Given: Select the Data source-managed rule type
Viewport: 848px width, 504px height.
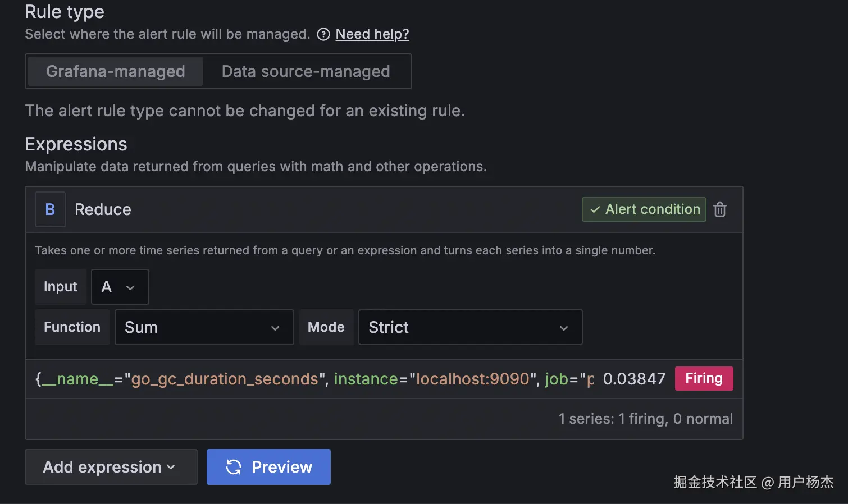Looking at the screenshot, I should 306,71.
